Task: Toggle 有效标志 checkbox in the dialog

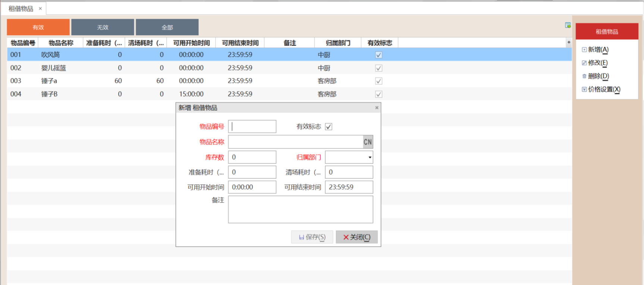Action: (328, 127)
